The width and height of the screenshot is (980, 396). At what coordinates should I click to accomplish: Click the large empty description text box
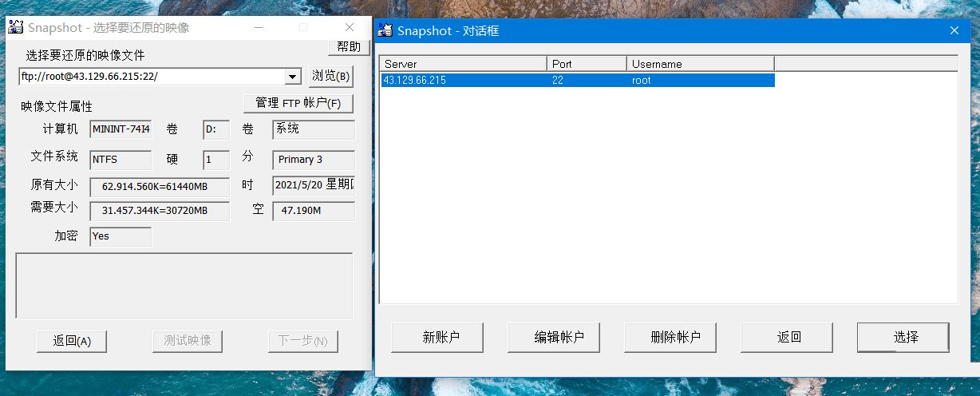point(184,286)
